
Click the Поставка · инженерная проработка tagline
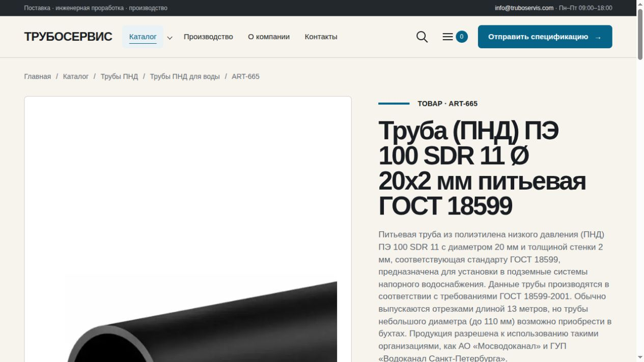tap(96, 8)
